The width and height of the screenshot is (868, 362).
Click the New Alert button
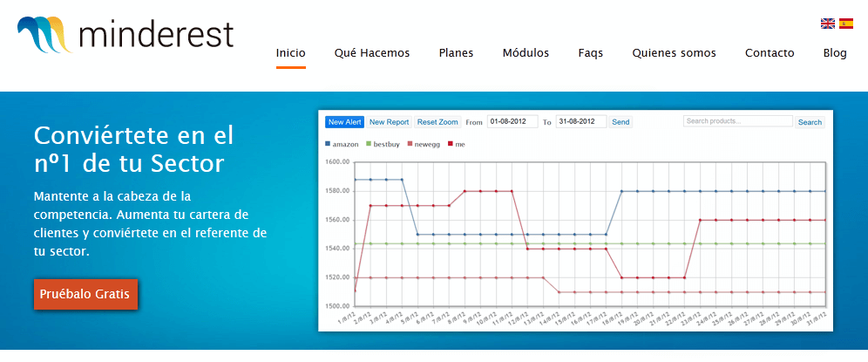pos(345,122)
